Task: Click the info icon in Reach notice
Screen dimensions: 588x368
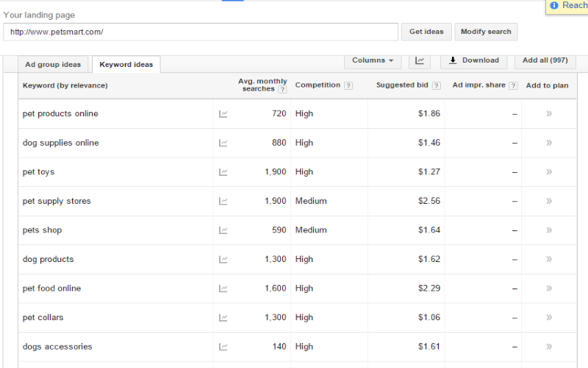Action: 554,5
